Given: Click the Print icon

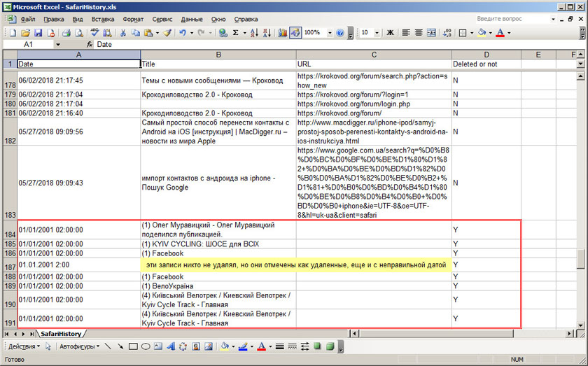Looking at the screenshot, I should [x=66, y=33].
